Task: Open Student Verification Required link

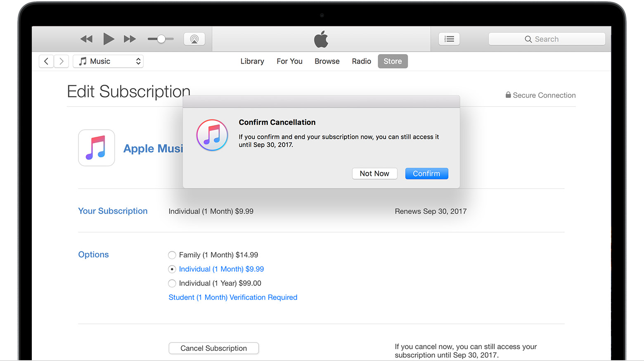Action: (233, 297)
